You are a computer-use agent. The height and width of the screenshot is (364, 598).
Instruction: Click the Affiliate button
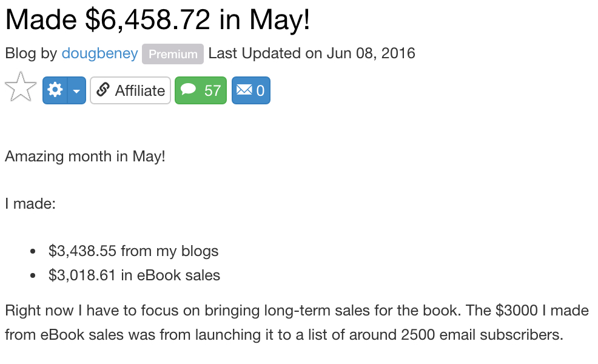(x=130, y=90)
